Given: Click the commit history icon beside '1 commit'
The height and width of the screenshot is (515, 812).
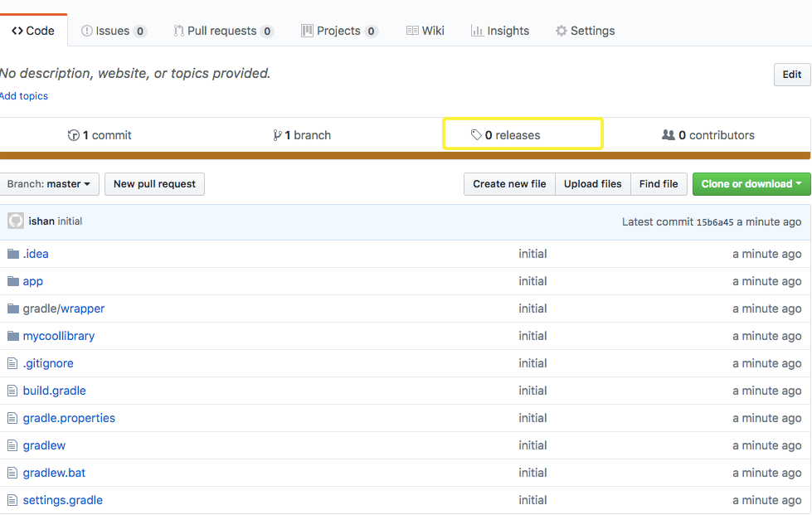Looking at the screenshot, I should (74, 134).
